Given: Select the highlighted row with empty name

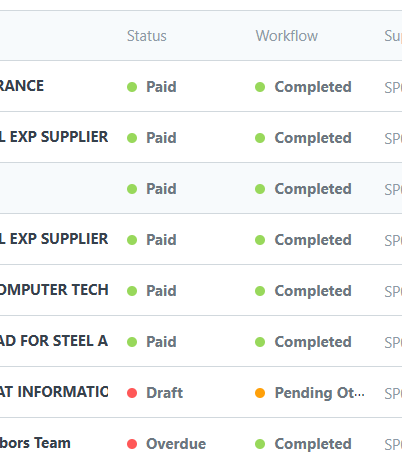Looking at the screenshot, I should (201, 188).
